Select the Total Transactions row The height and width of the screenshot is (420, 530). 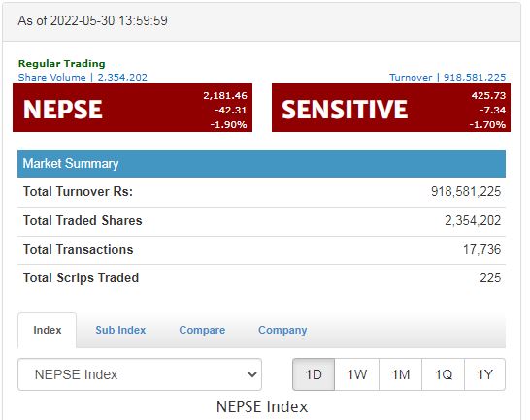(262, 250)
